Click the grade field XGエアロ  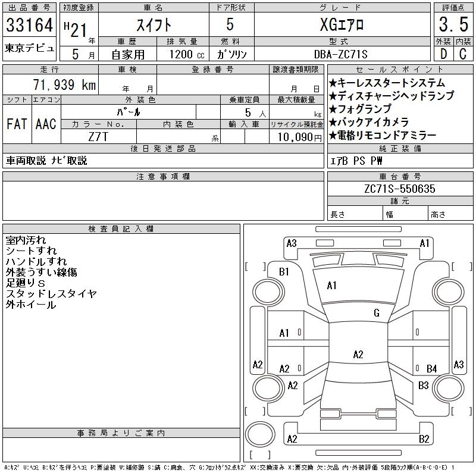(x=342, y=26)
